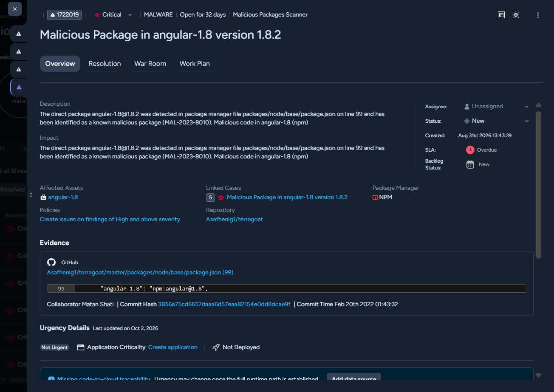
Task: Open the policy Create issues on findings link
Action: (110, 220)
